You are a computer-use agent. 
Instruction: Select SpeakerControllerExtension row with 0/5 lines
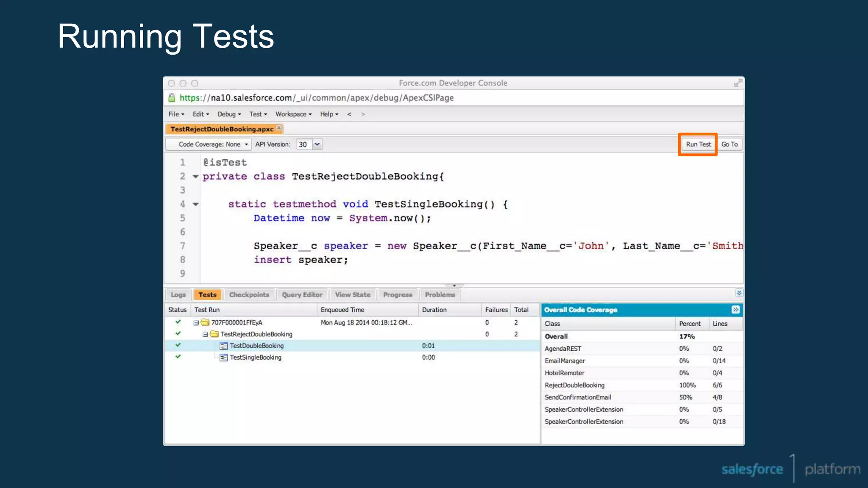pyautogui.click(x=642, y=410)
